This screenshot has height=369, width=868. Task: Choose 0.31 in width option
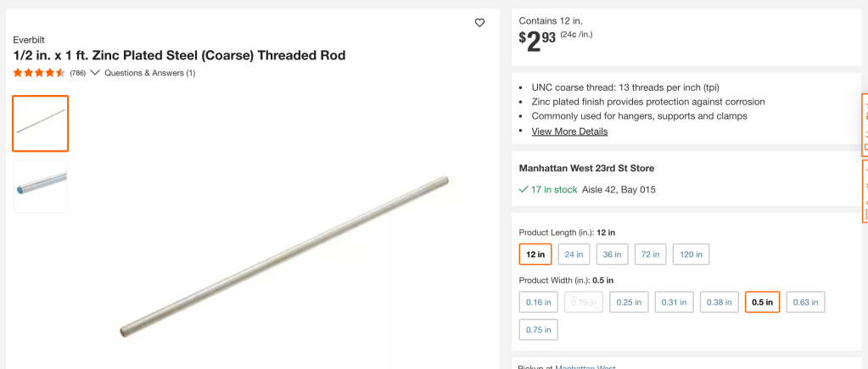pos(674,302)
